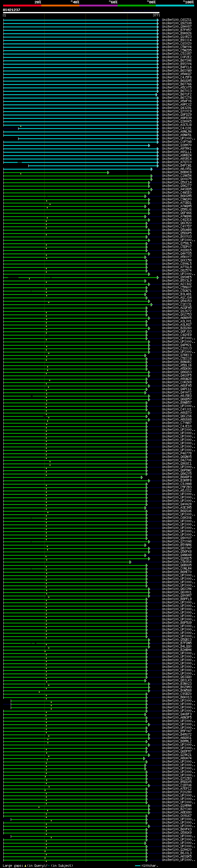
Task: Click the cyan ~100% identity color legend
Action: pyautogui.click(x=175, y=6)
